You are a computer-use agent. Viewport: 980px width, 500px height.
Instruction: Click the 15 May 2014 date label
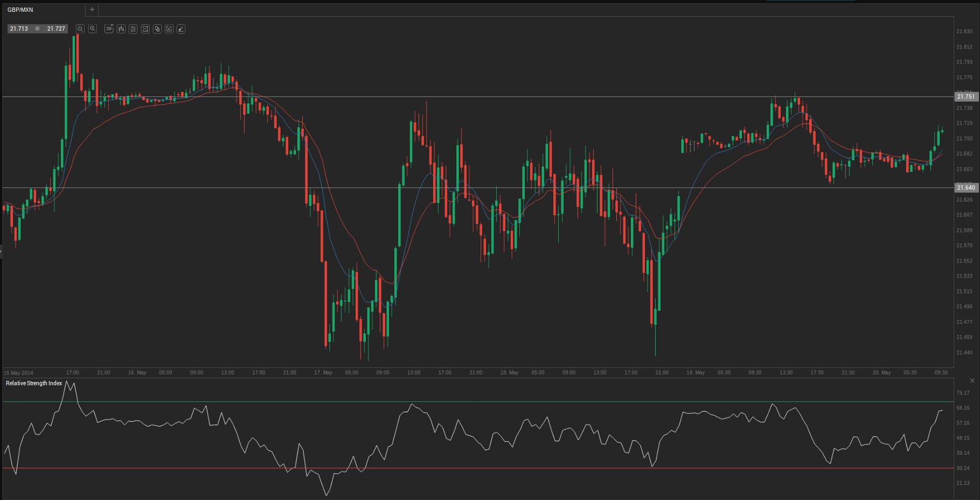tap(18, 373)
